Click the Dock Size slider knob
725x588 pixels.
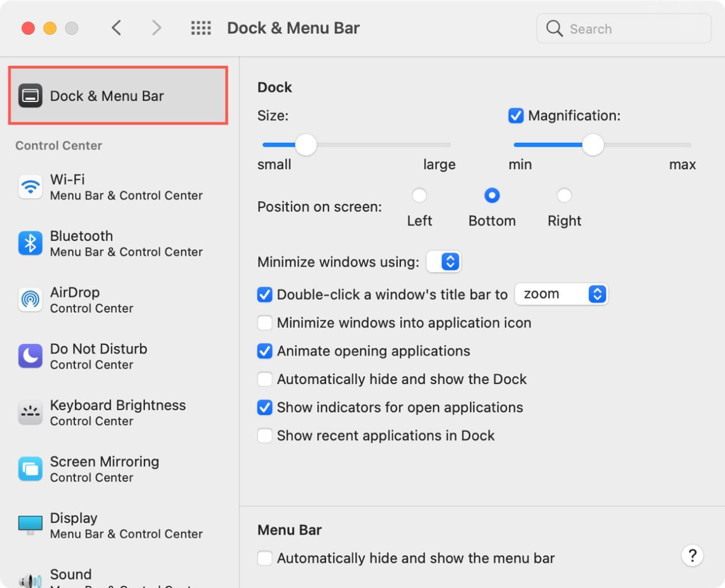(306, 145)
